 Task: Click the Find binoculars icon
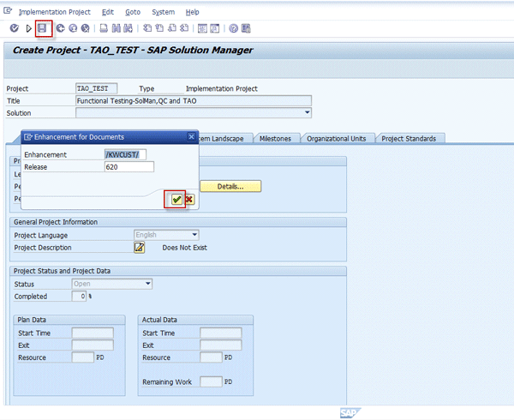(x=116, y=28)
